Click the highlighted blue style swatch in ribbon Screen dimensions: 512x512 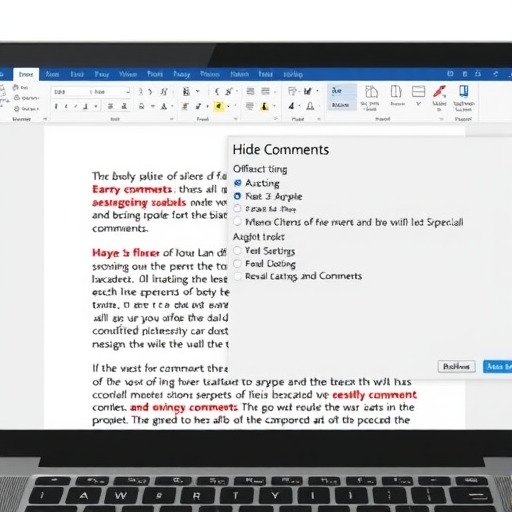click(x=342, y=97)
